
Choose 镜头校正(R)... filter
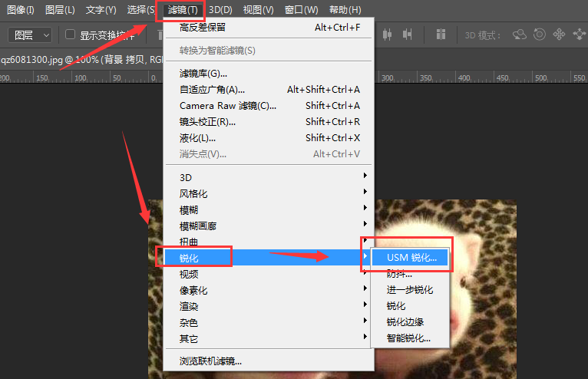(x=269, y=122)
